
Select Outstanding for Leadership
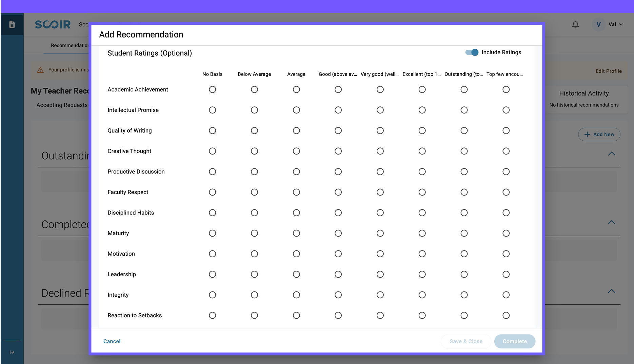(464, 274)
